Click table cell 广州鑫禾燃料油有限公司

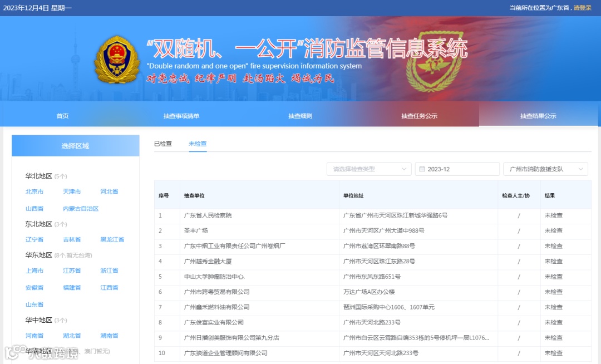pos(217,307)
